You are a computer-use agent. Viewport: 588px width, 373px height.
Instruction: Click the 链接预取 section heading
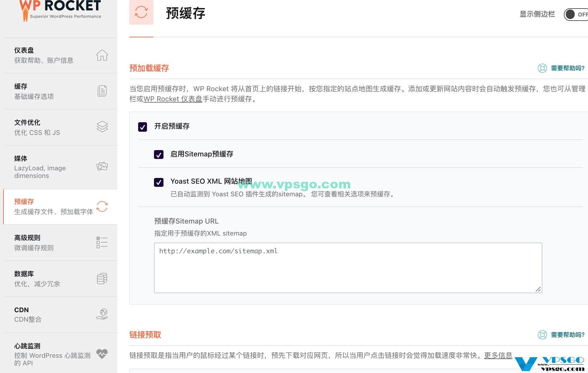(x=145, y=335)
